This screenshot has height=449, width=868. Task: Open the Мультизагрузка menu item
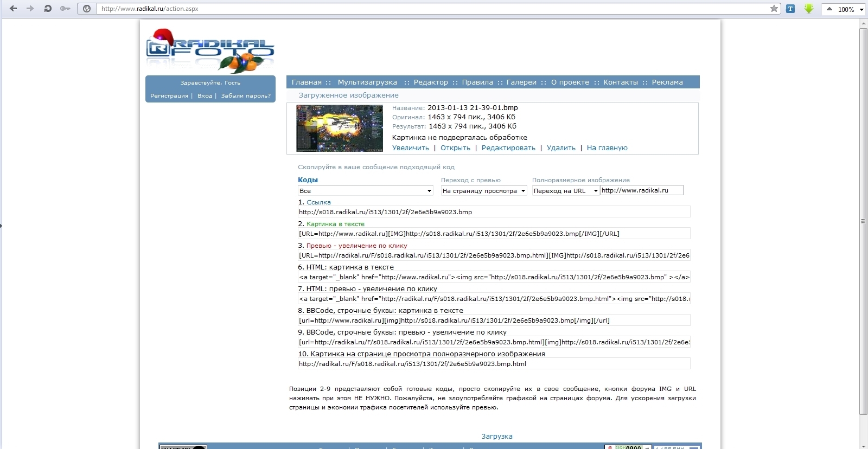coord(367,82)
